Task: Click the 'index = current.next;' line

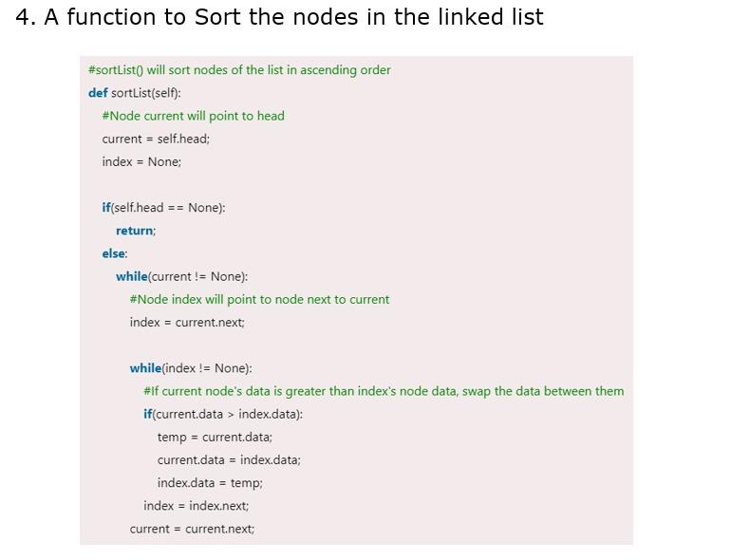Action: point(187,322)
